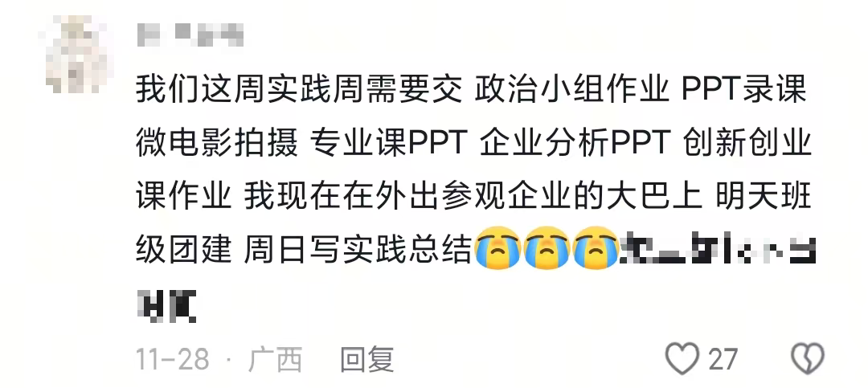Click the phrase 微电影拍摄
868x388 pixels.
[x=217, y=144]
